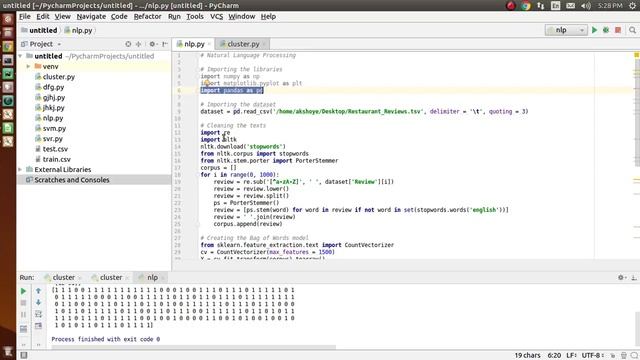This screenshot has width=640, height=360.
Task: Open the Navigate menu
Action: (91, 16)
